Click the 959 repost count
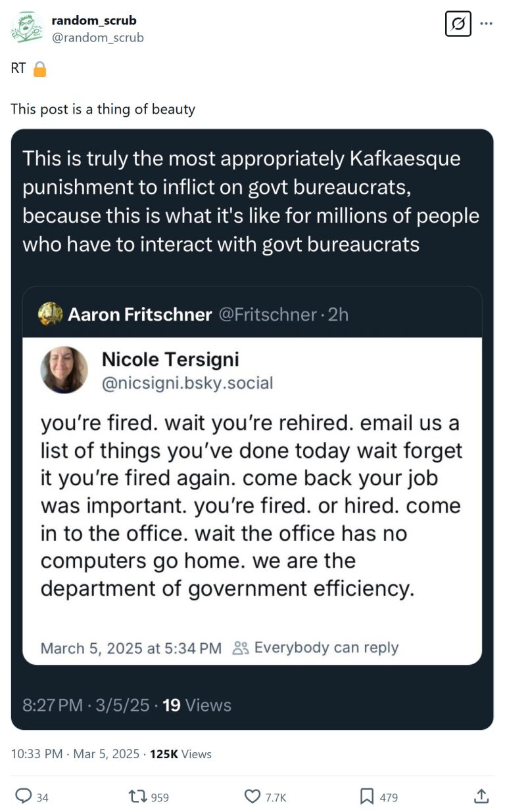Screen dimensions: 505x812 click(x=160, y=797)
